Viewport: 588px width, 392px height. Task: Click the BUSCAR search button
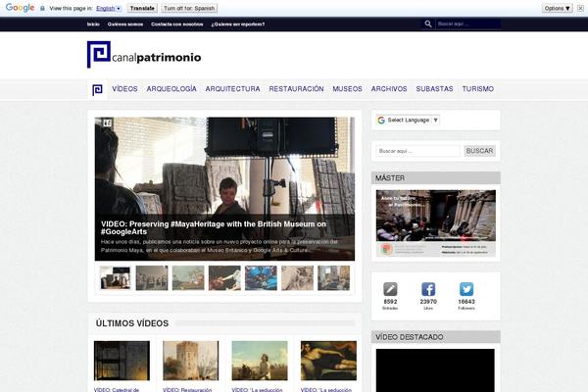click(479, 151)
